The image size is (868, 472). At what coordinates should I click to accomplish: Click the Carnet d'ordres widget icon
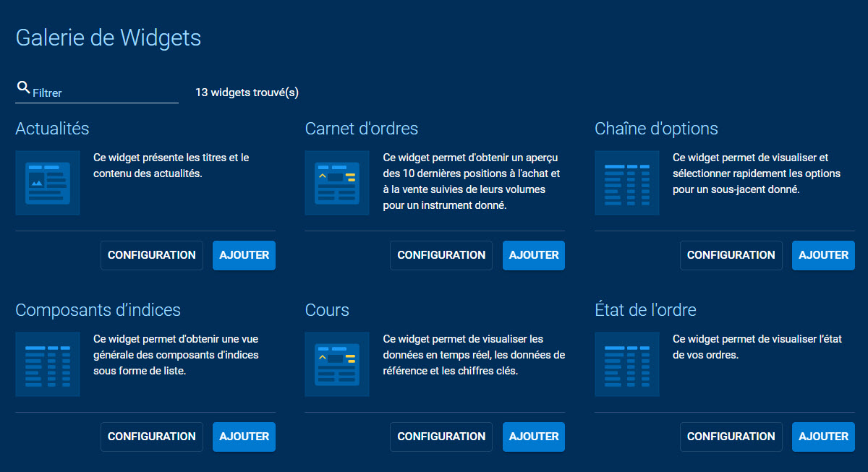pyautogui.click(x=337, y=183)
